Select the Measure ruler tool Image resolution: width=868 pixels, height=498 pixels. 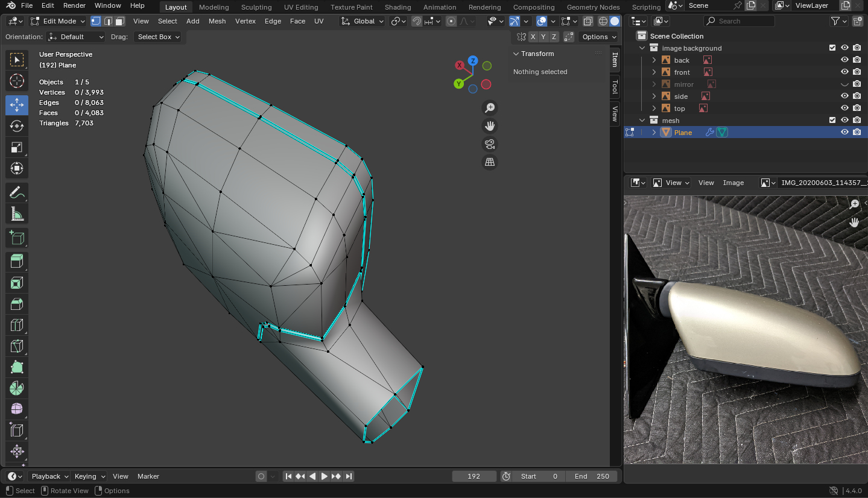pos(17,214)
